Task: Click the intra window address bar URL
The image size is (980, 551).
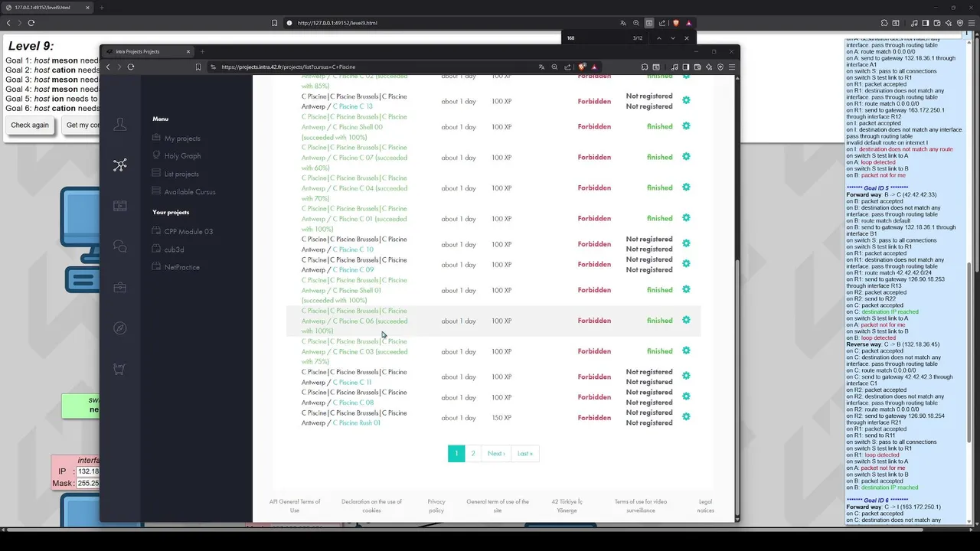Action: tap(289, 67)
